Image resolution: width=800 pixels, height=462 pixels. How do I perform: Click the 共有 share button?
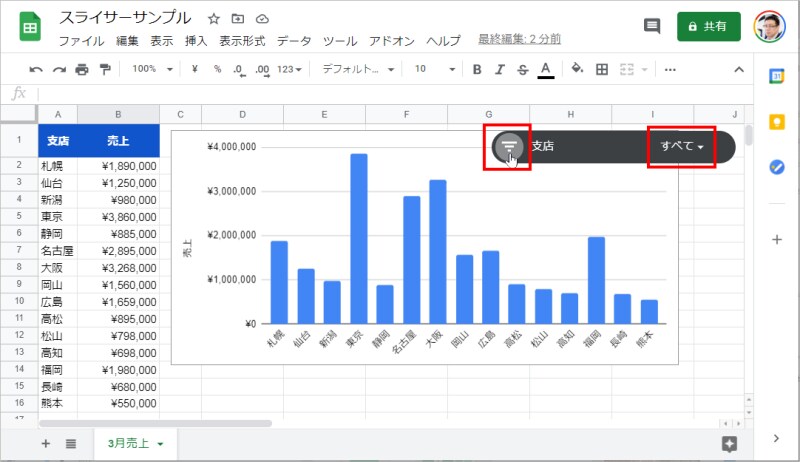coord(709,27)
